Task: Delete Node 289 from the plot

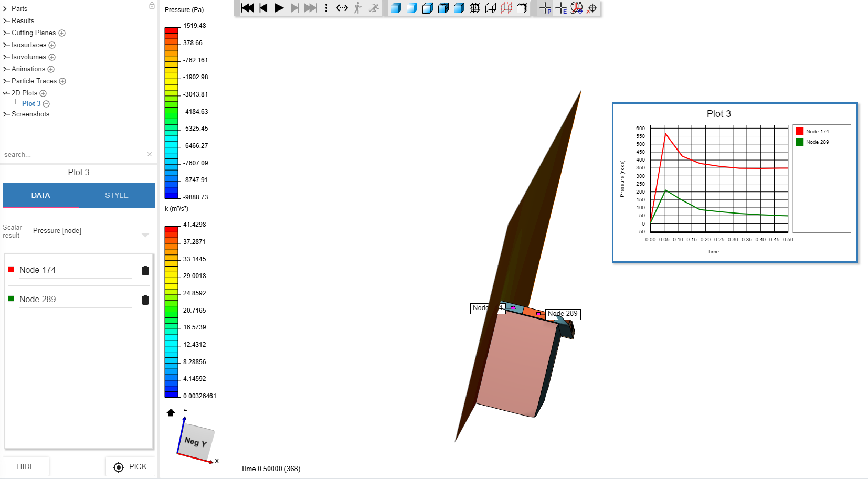Action: pos(145,300)
